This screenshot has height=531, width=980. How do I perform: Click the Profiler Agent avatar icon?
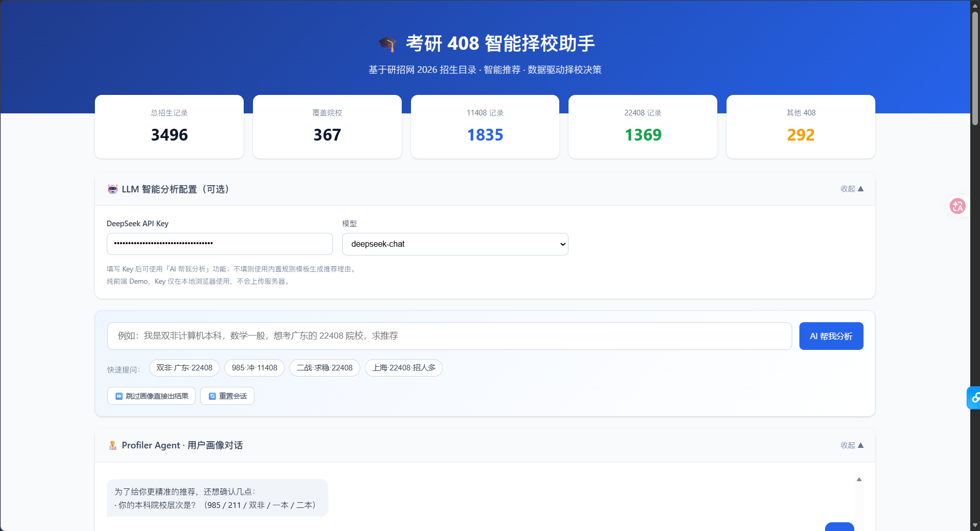coord(112,445)
